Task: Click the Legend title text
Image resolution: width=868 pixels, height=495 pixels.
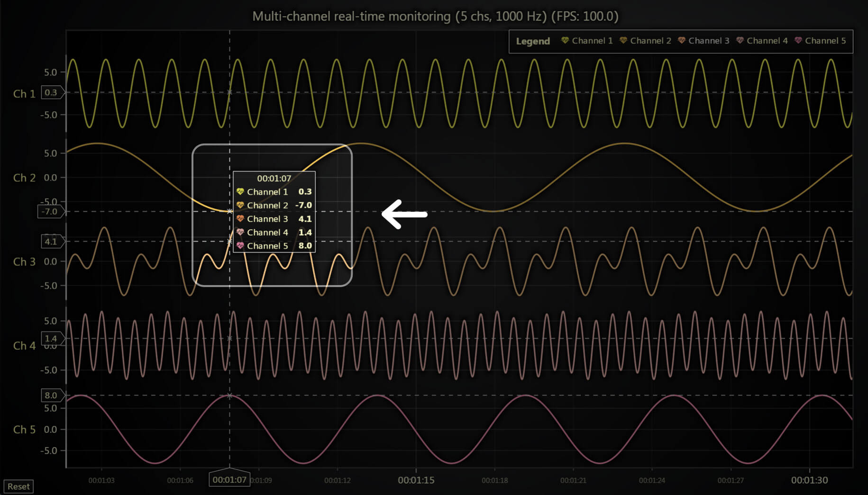Action: [x=533, y=41]
